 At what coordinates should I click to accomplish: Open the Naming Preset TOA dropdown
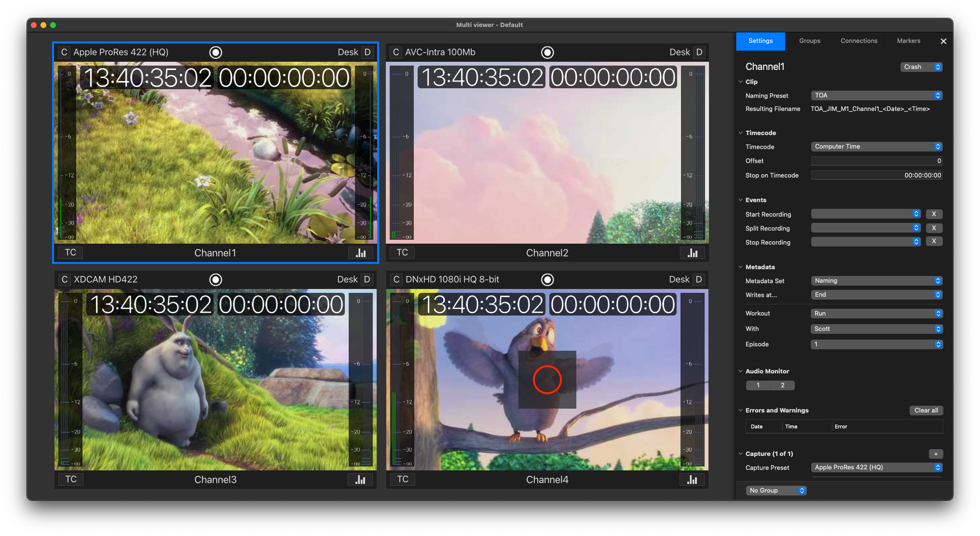[x=876, y=96]
